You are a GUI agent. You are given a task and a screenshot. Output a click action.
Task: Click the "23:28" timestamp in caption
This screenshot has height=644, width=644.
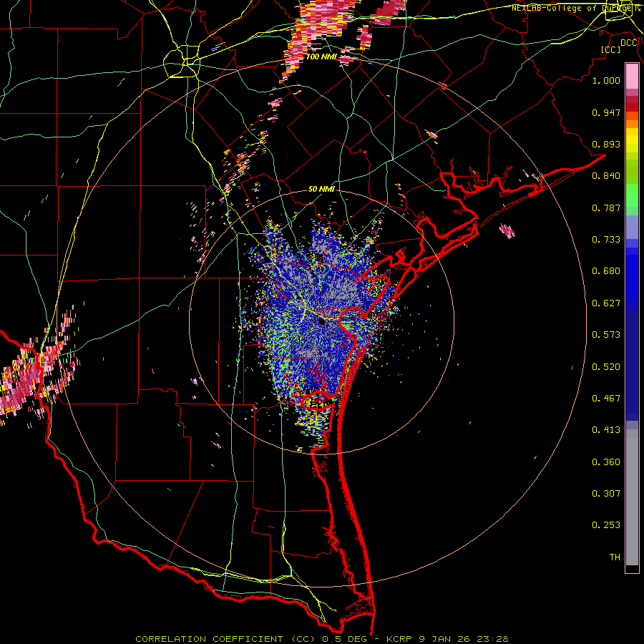[x=491, y=639]
